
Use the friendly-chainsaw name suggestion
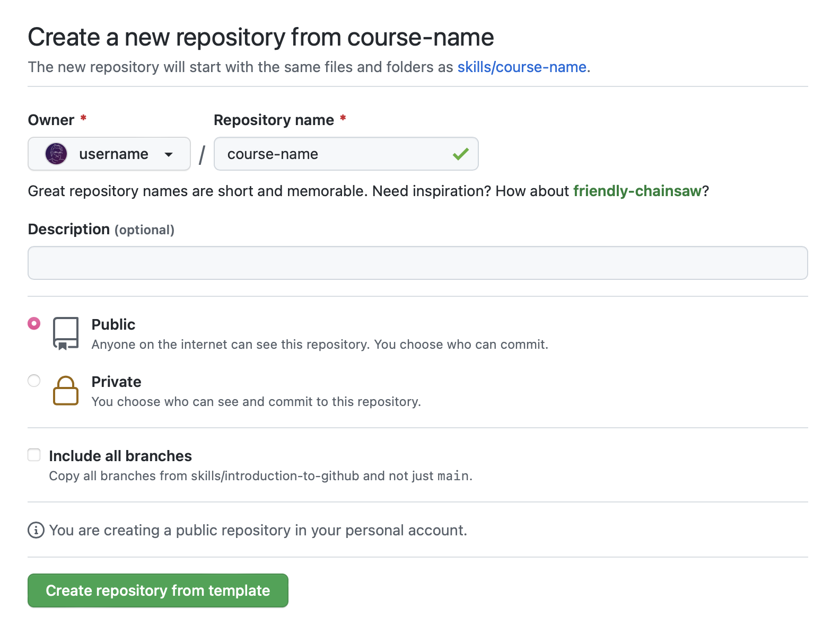click(x=637, y=191)
